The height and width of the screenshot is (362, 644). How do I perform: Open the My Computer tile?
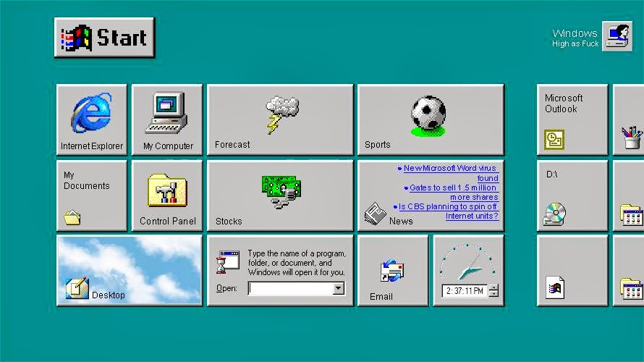(167, 119)
